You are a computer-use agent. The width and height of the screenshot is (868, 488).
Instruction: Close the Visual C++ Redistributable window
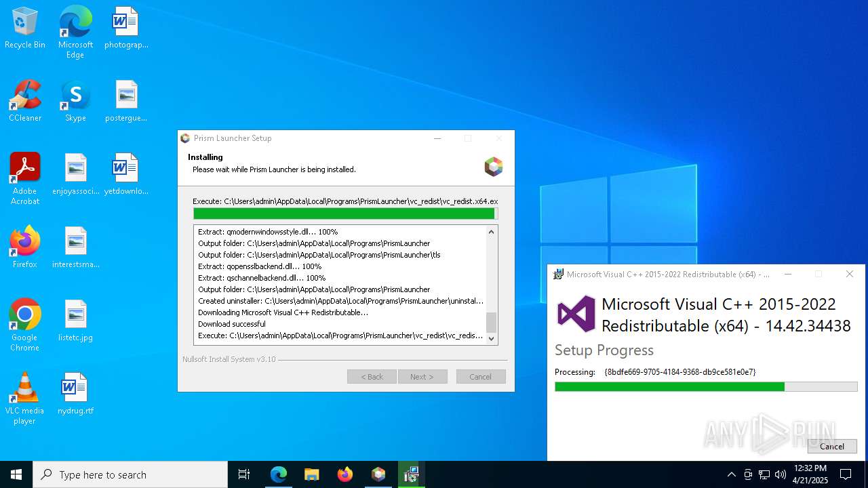[850, 274]
